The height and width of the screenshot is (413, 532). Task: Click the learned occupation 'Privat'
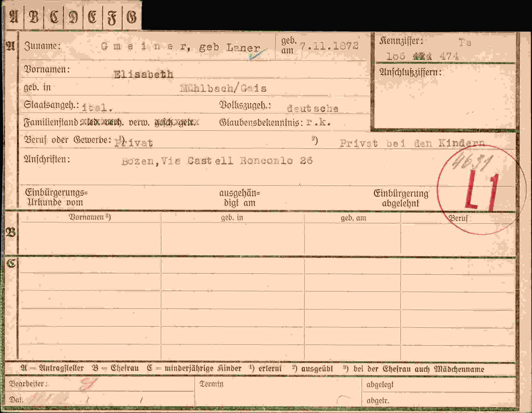tap(134, 143)
